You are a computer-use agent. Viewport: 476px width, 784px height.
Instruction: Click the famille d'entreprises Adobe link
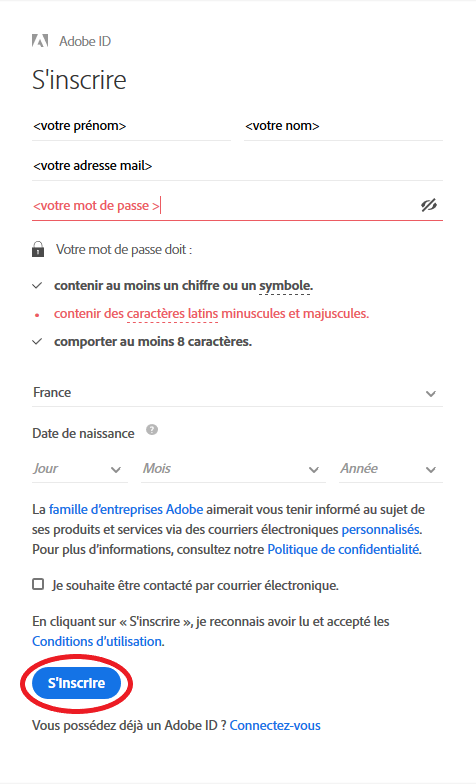[x=126, y=509]
